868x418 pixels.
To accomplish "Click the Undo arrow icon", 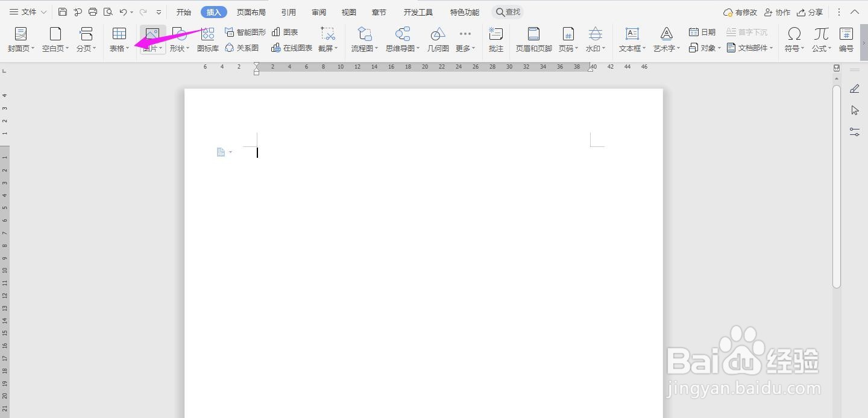I will click(123, 12).
